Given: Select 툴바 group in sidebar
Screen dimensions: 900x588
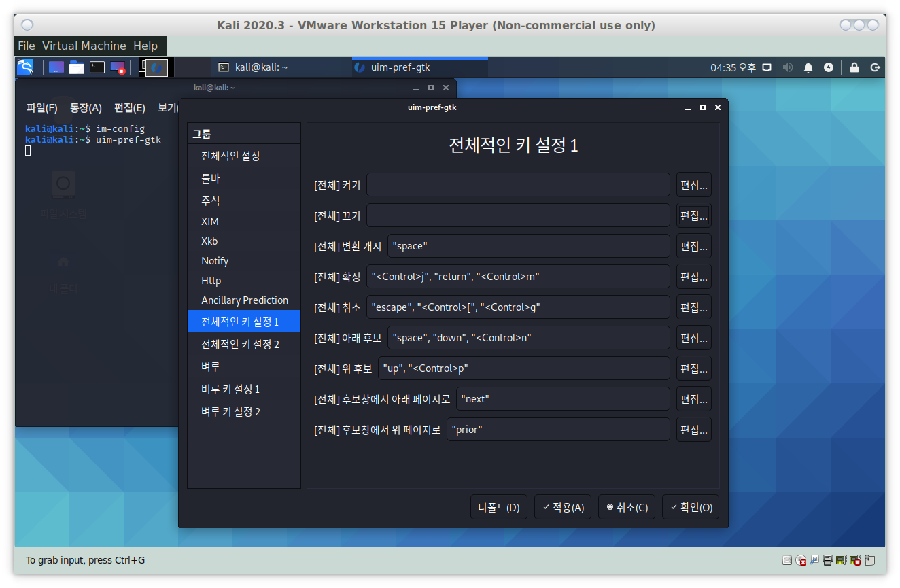Looking at the screenshot, I should coord(244,178).
